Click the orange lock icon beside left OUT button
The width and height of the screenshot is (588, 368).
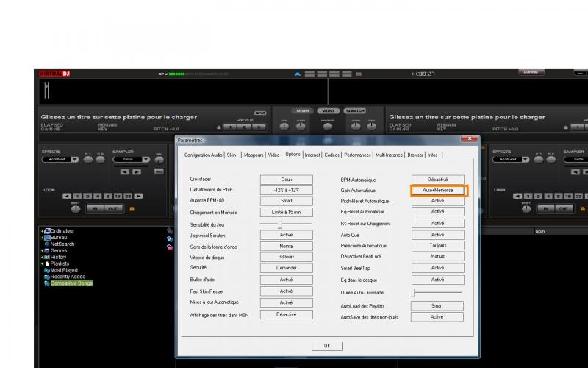tap(131, 208)
